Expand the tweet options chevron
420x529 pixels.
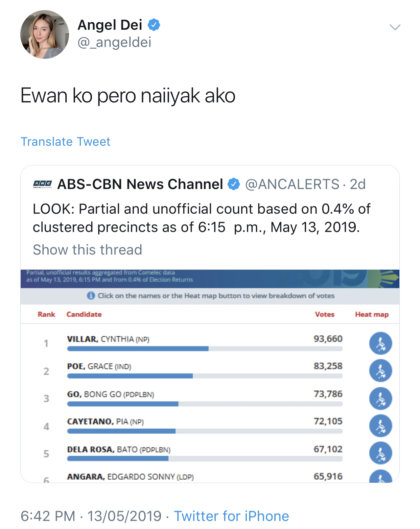(395, 27)
